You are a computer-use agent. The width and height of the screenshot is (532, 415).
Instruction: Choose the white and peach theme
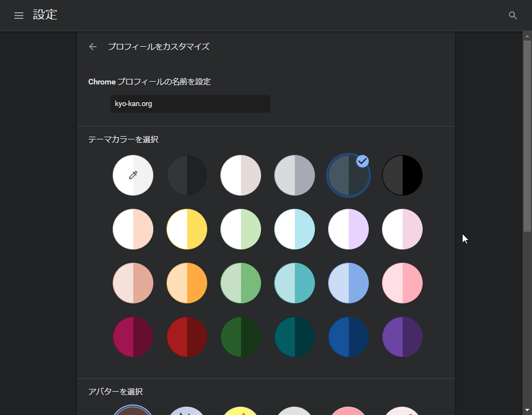tap(133, 229)
